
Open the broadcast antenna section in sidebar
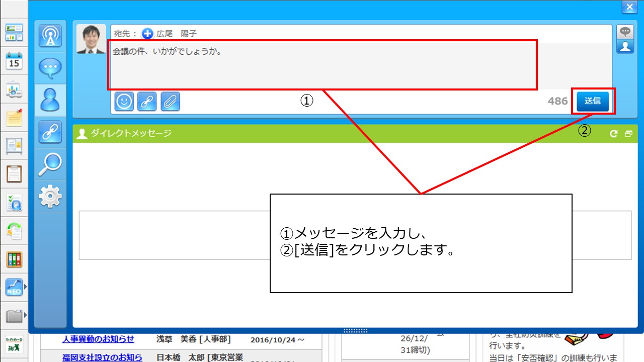(x=50, y=36)
